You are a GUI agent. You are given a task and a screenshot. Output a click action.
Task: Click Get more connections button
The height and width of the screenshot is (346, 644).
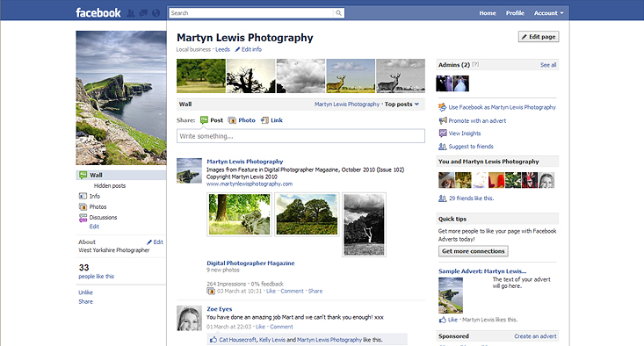[x=474, y=251]
